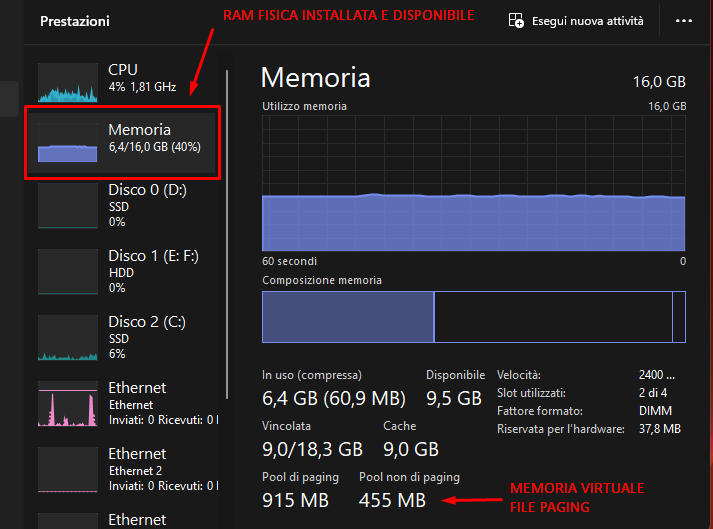
Task: Click the Fattore formato value DIMM
Action: [x=655, y=411]
